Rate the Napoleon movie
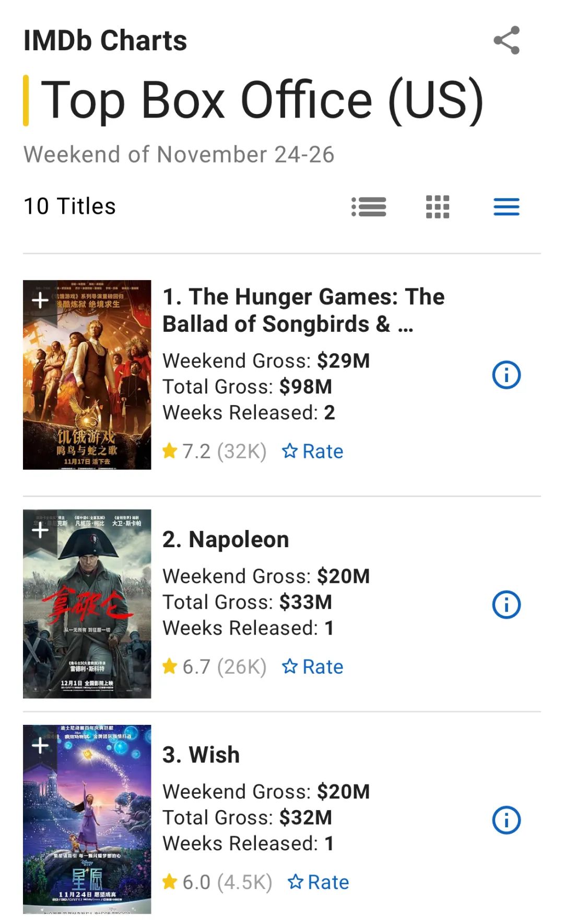Image resolution: width=564 pixels, height=924 pixels. point(313,666)
